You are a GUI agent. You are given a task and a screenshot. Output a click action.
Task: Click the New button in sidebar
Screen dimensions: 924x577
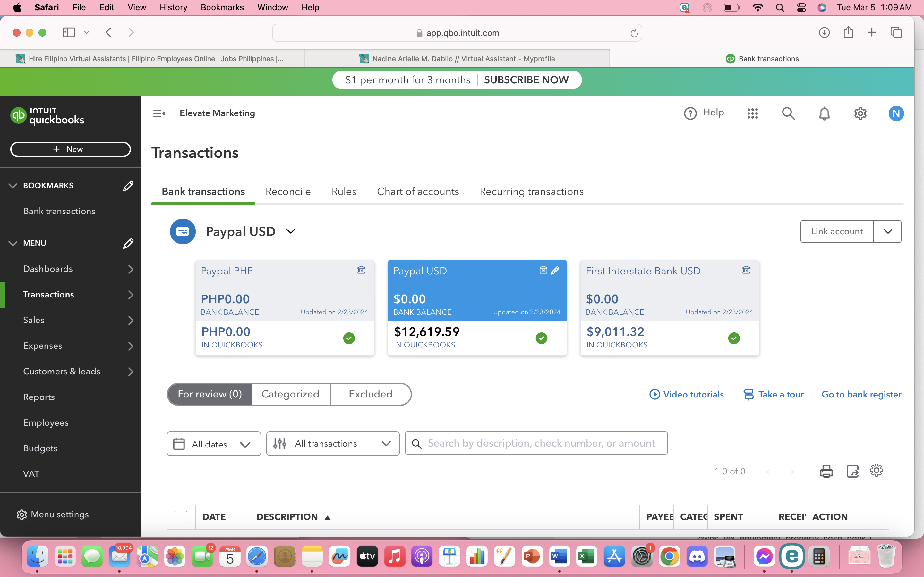(x=70, y=149)
